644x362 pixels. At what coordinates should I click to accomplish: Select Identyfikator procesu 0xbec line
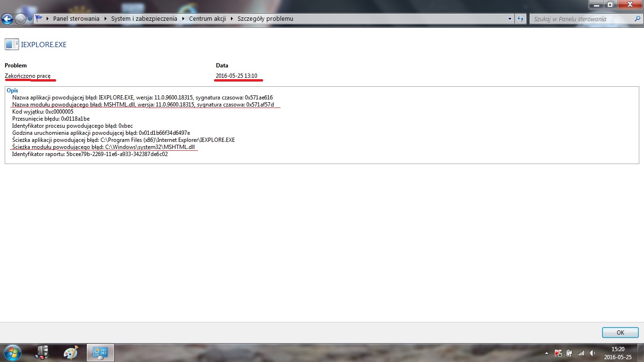[x=73, y=125]
